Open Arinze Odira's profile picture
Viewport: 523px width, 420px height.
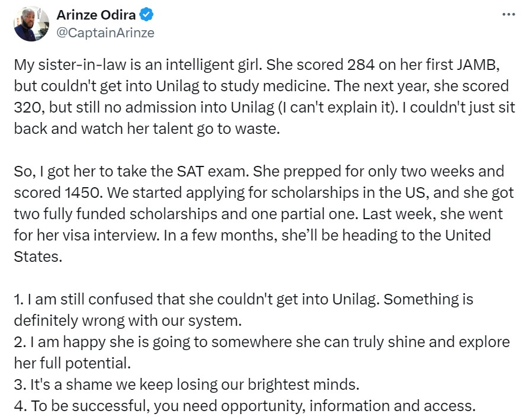tap(31, 24)
